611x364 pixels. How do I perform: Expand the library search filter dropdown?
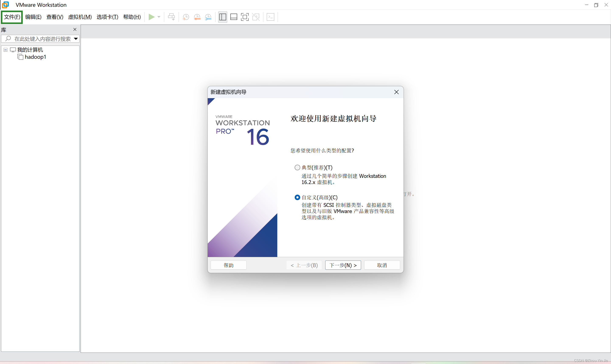click(x=76, y=39)
